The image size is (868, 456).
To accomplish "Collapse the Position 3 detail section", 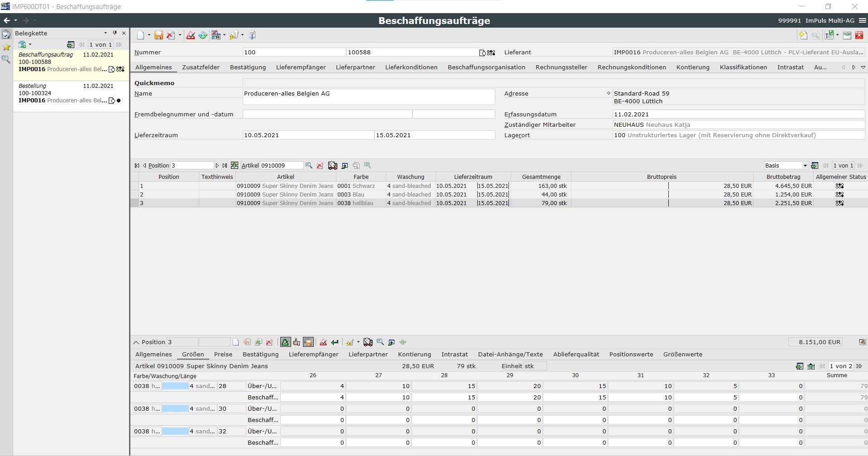I will point(136,342).
